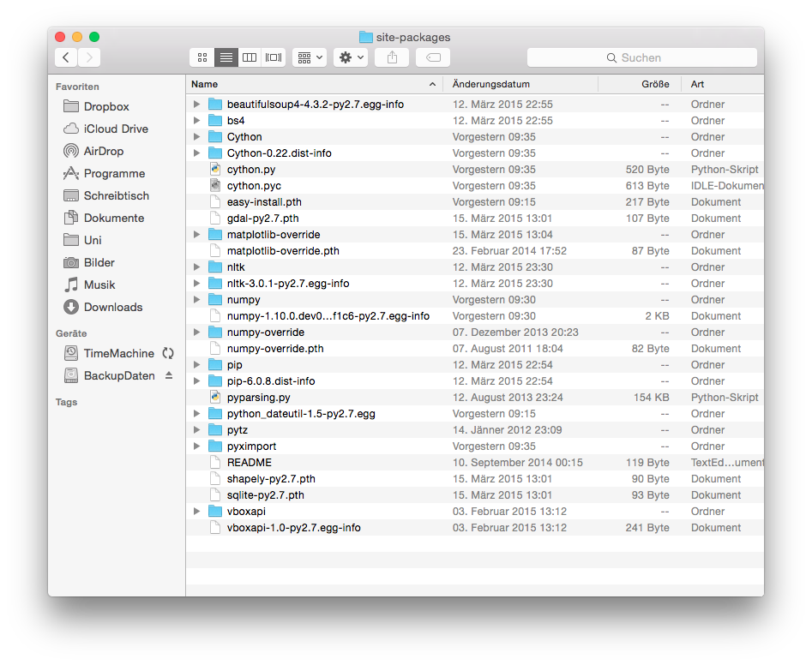Select the pip-6.0.8.dist-info folder row

point(474,381)
